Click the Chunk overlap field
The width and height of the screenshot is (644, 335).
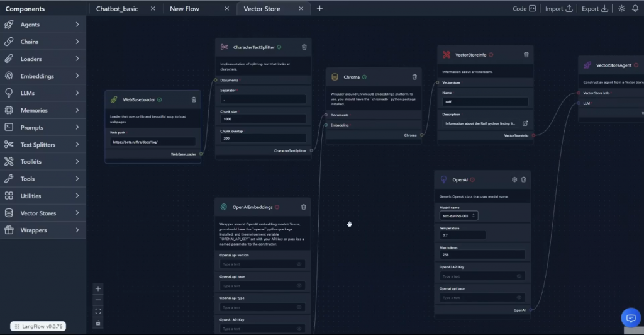pos(263,138)
